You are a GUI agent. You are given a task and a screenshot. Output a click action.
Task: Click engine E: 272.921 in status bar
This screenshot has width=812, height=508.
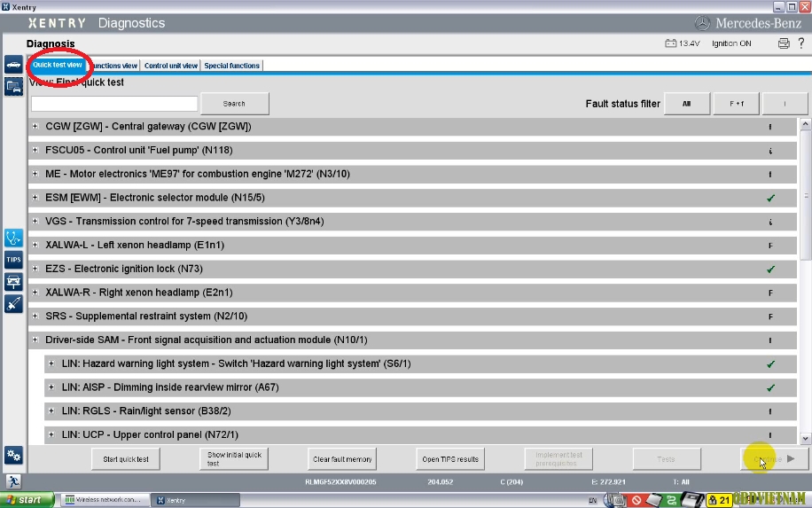608,482
